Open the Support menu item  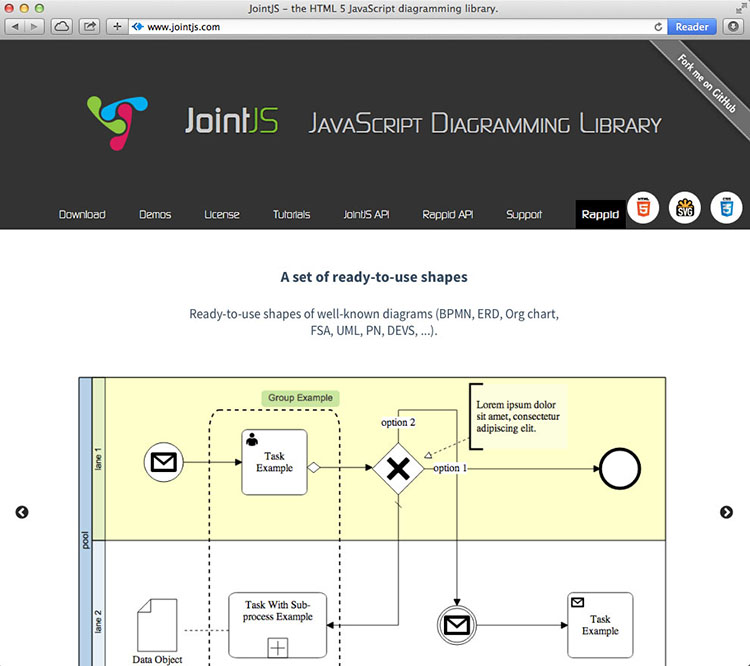point(524,214)
